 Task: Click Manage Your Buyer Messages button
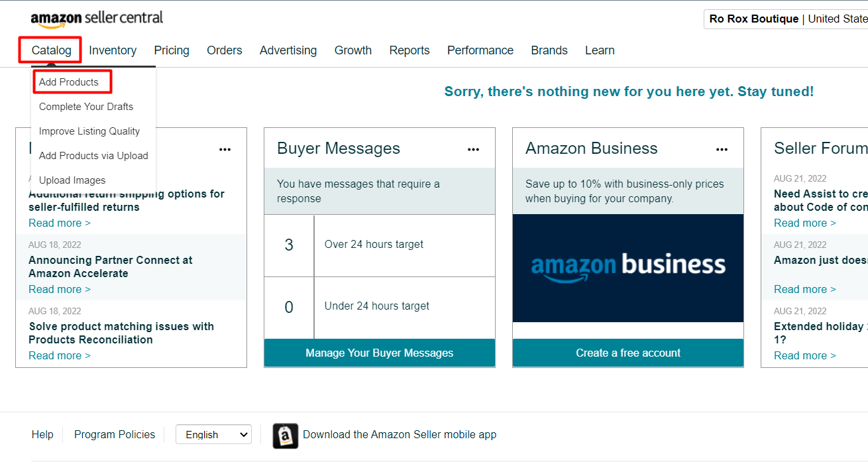[x=380, y=353]
